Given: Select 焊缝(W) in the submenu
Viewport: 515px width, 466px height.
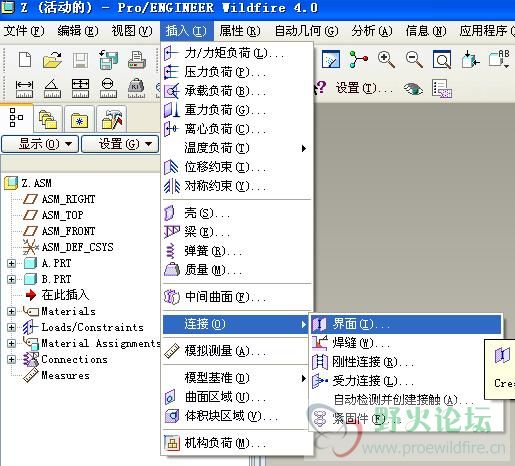Looking at the screenshot, I should pyautogui.click(x=406, y=343).
